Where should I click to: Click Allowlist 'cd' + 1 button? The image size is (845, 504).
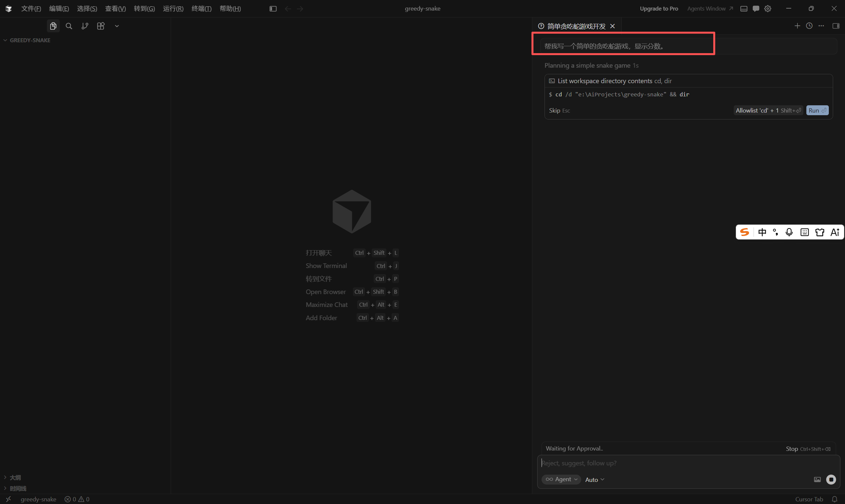coord(768,110)
